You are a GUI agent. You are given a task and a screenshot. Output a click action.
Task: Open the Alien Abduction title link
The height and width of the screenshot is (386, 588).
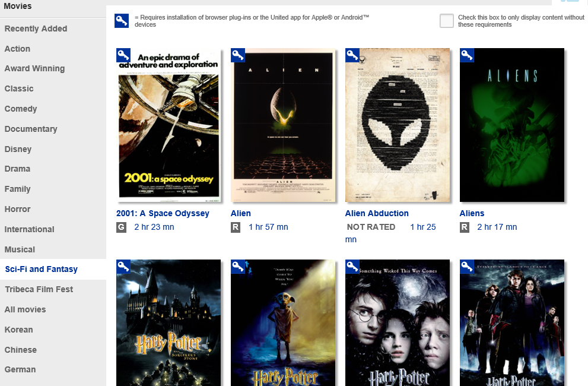[377, 213]
